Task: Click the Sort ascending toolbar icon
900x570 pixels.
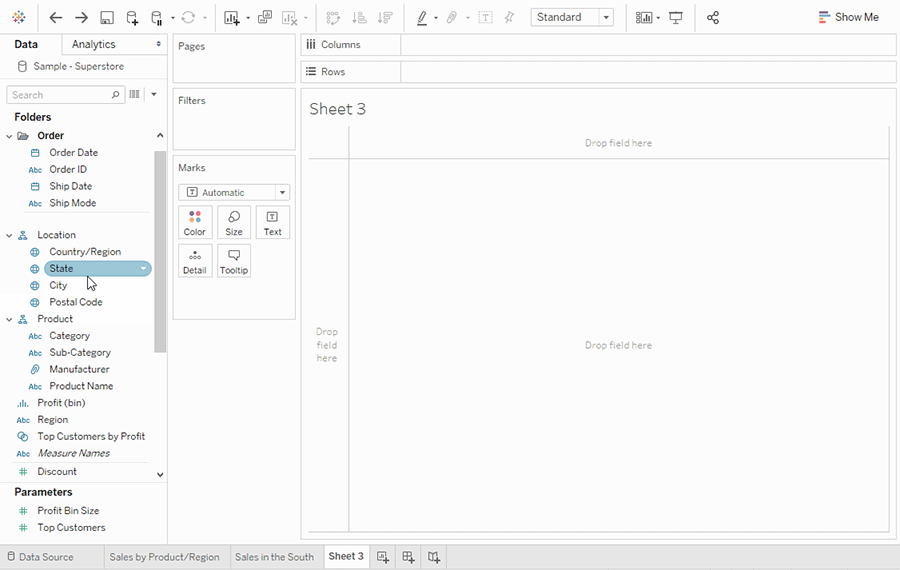Action: click(x=360, y=18)
